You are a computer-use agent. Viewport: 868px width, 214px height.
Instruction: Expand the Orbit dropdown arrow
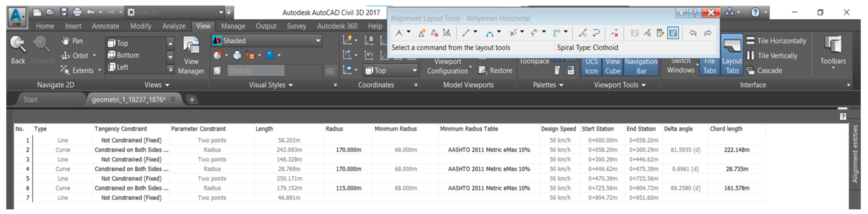tap(94, 56)
